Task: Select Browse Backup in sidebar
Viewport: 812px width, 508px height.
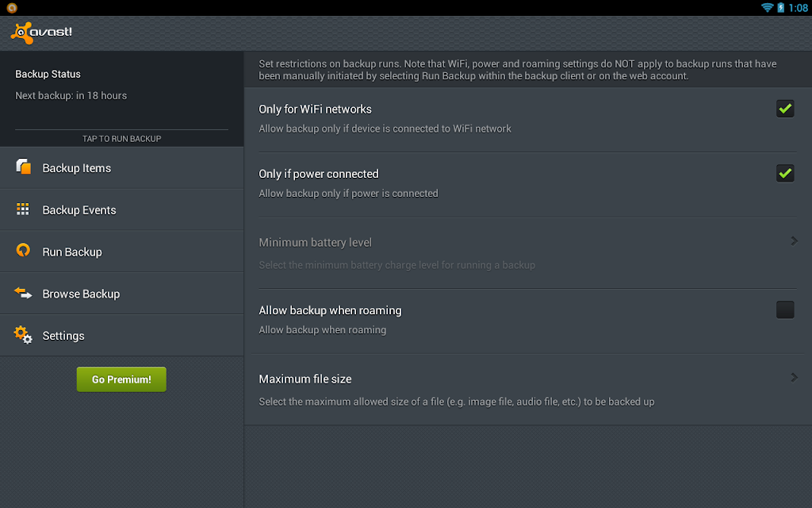Action: coord(121,294)
